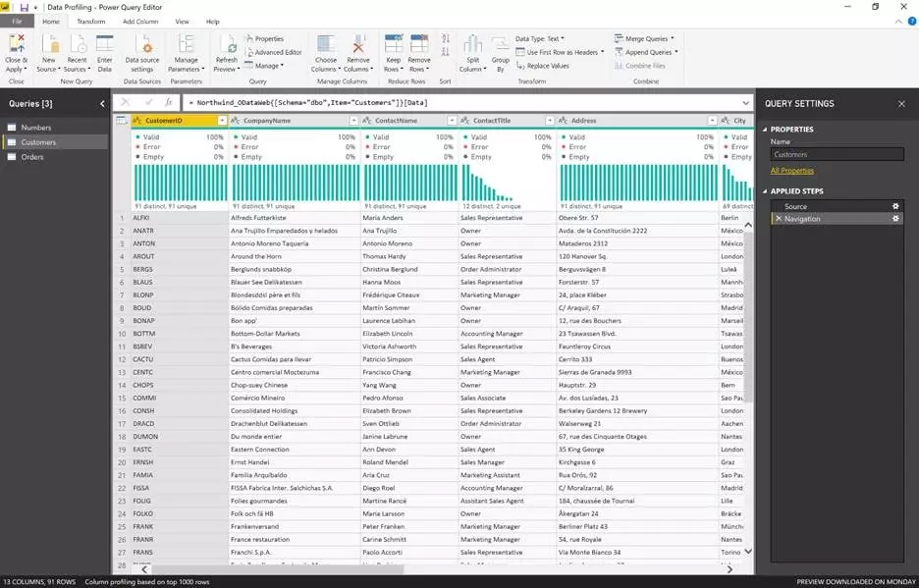The width and height of the screenshot is (919, 588).
Task: Open the Address column filter dropdown
Action: click(712, 120)
